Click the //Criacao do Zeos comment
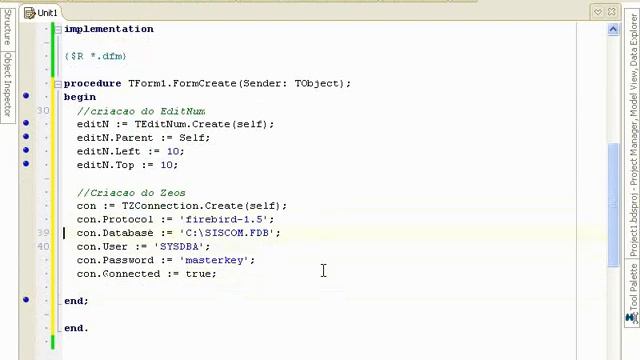Image resolution: width=640 pixels, height=360 pixels. (x=131, y=193)
